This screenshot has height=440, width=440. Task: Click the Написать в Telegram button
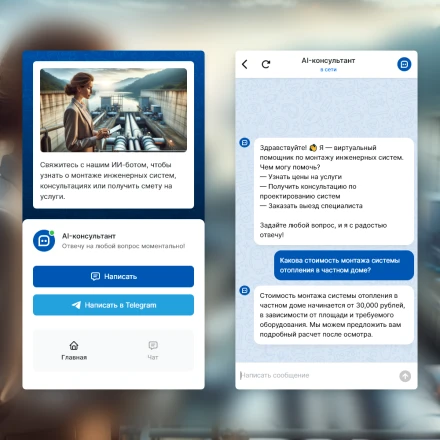tap(113, 305)
